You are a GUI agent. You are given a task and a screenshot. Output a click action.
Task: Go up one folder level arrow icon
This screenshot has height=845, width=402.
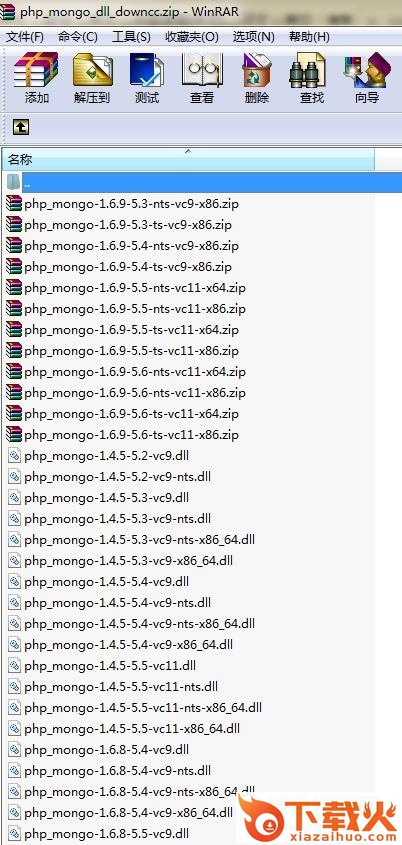point(20,127)
